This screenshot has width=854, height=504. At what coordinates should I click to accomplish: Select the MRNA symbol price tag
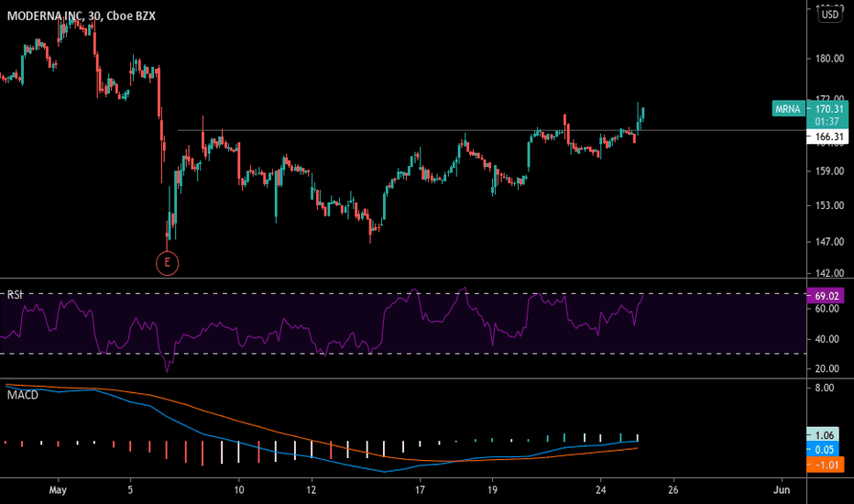click(788, 109)
